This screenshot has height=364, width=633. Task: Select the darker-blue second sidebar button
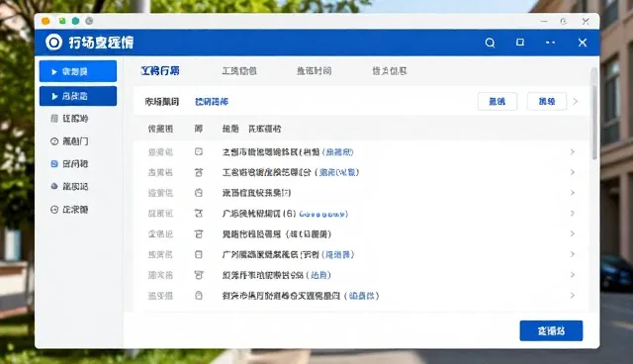pos(78,96)
